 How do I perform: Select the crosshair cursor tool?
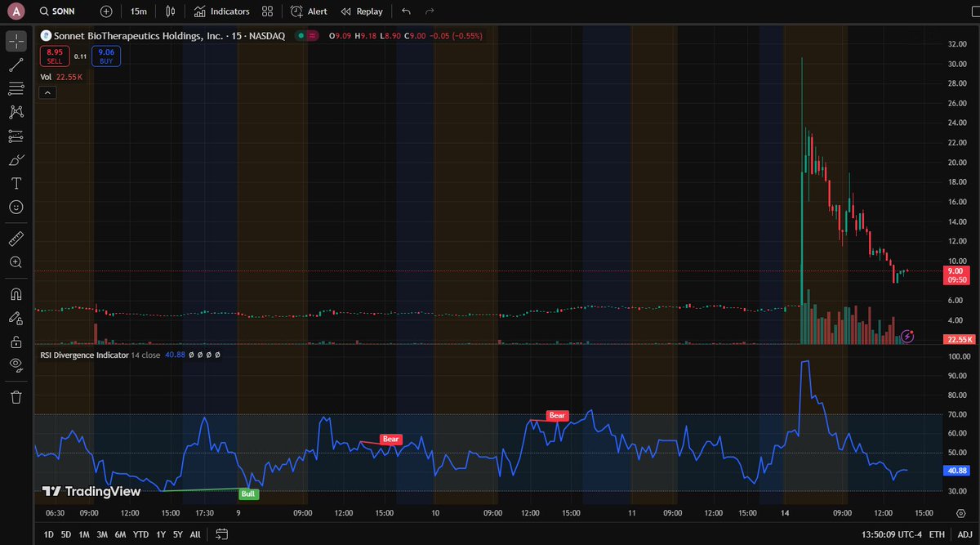tap(16, 40)
